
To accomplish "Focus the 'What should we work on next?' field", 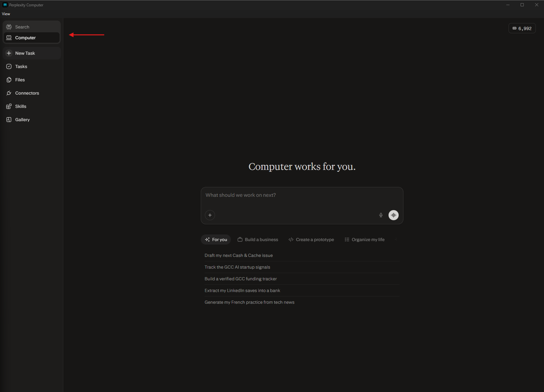I will 302,195.
